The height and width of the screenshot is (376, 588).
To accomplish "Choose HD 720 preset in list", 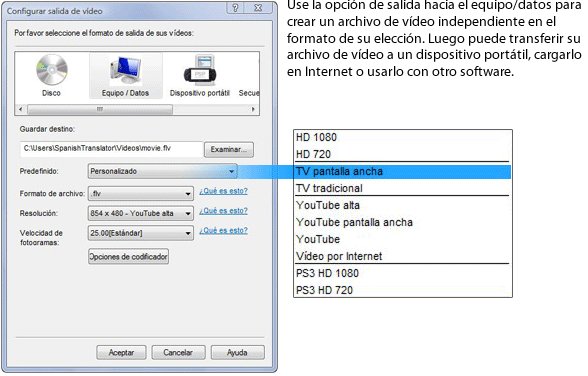I will 402,154.
